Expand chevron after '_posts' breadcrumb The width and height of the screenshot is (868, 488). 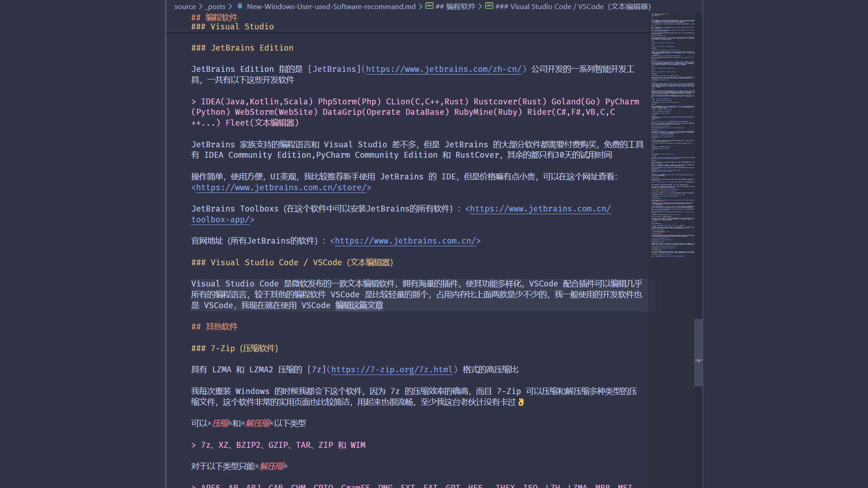point(230,6)
